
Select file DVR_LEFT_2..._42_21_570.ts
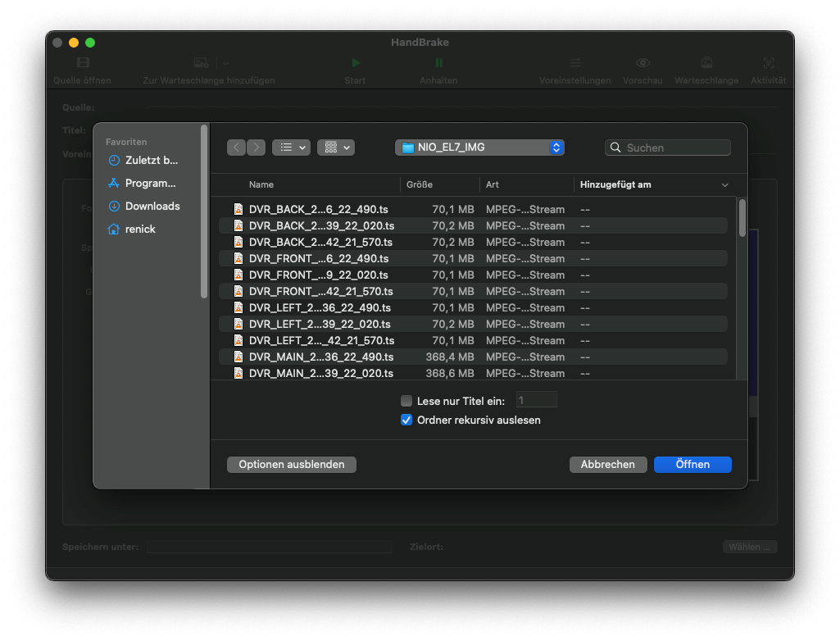pos(473,340)
